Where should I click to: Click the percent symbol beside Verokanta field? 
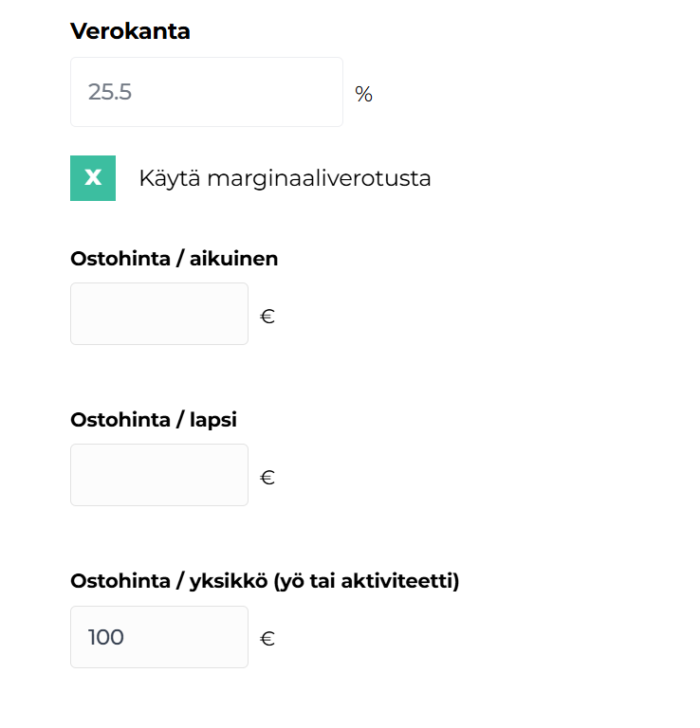point(363,94)
